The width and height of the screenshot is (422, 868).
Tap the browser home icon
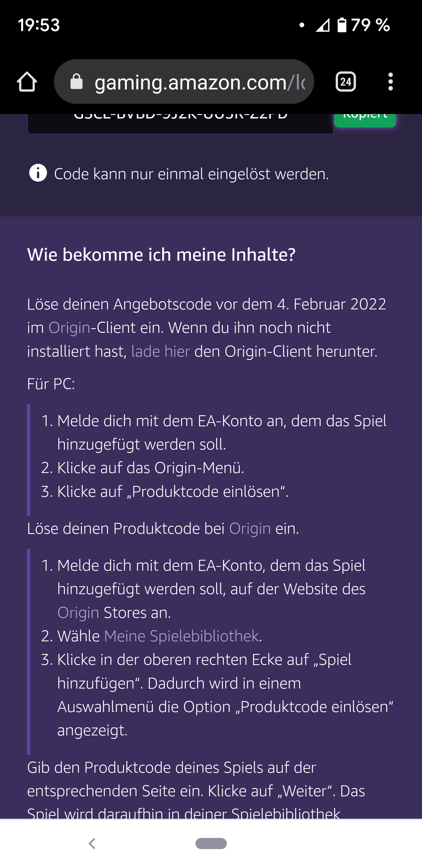(x=27, y=82)
